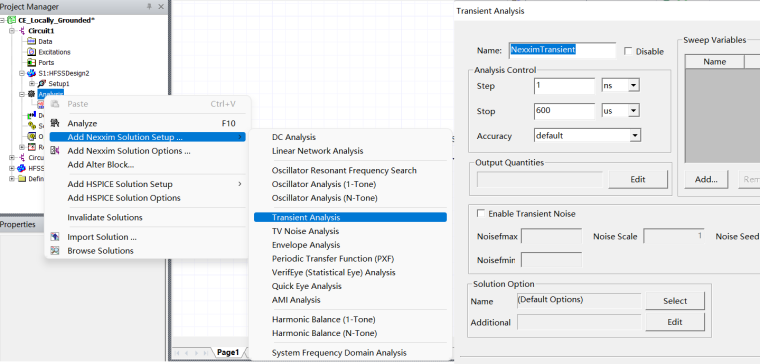
Task: Click the Name column header in sweep table
Action: click(x=714, y=62)
